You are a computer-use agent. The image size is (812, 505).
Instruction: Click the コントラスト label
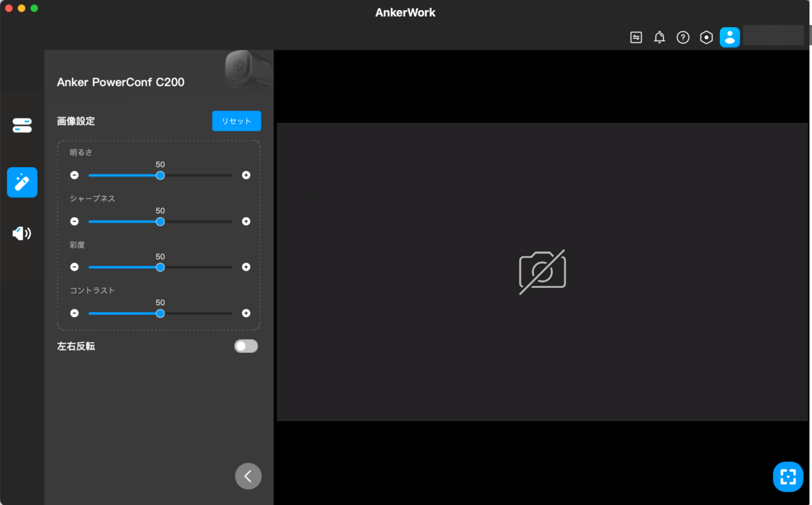pyautogui.click(x=92, y=291)
